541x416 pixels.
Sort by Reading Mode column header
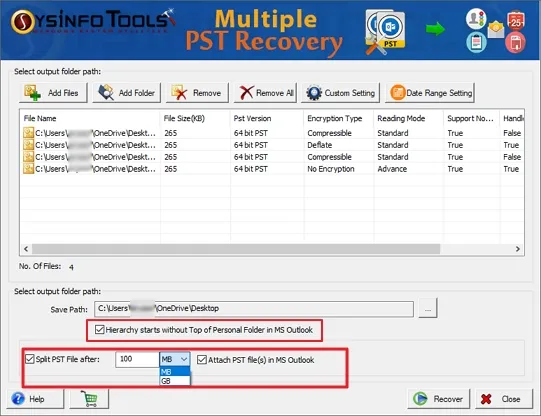409,118
